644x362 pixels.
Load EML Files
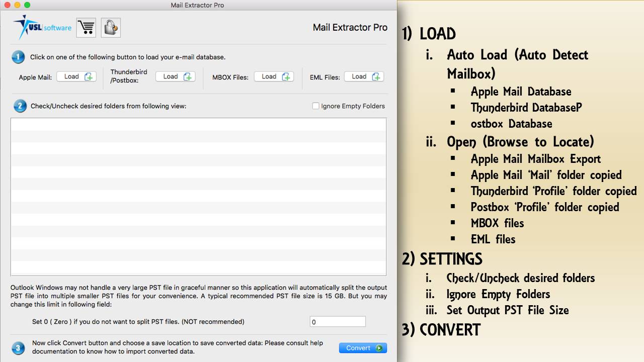click(x=364, y=76)
